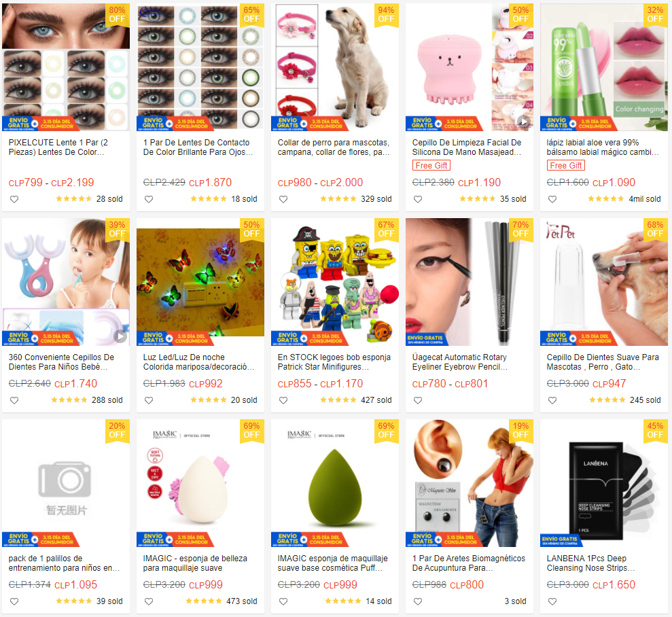Toggle favorite on biomagnetic earrings listing
The width and height of the screenshot is (672, 617).
[418, 601]
